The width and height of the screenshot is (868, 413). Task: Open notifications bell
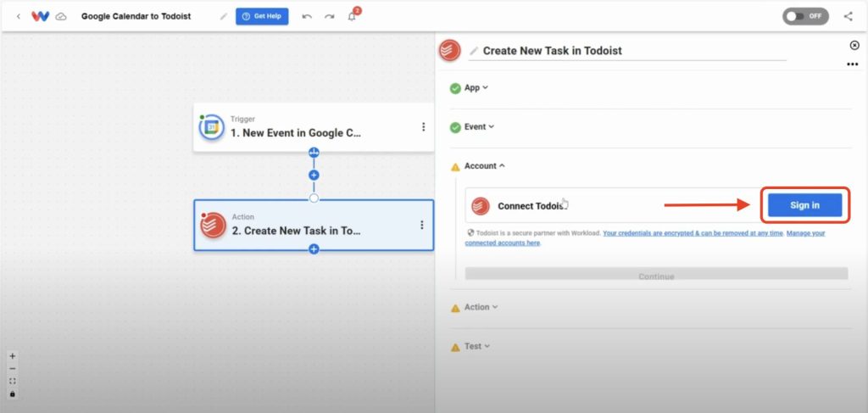pyautogui.click(x=352, y=16)
